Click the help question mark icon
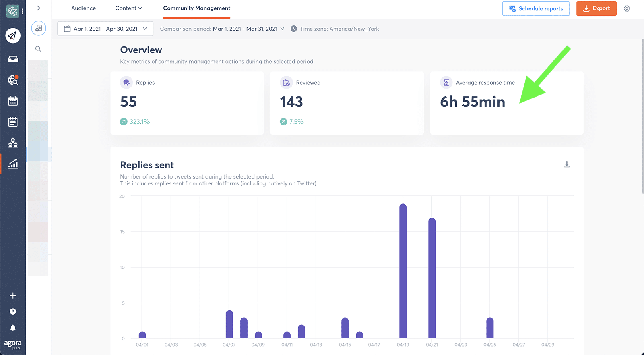Image resolution: width=644 pixels, height=355 pixels. [x=13, y=311]
